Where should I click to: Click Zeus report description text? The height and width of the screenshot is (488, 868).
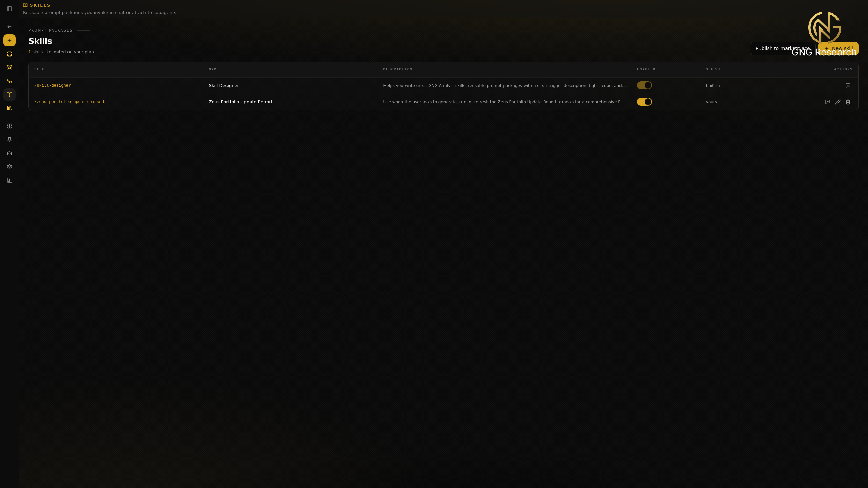504,102
